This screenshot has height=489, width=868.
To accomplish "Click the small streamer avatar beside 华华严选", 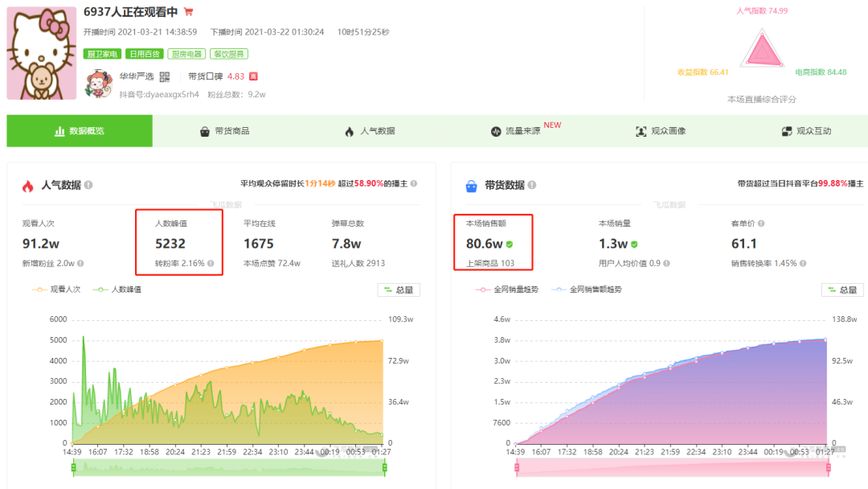I will tap(99, 84).
